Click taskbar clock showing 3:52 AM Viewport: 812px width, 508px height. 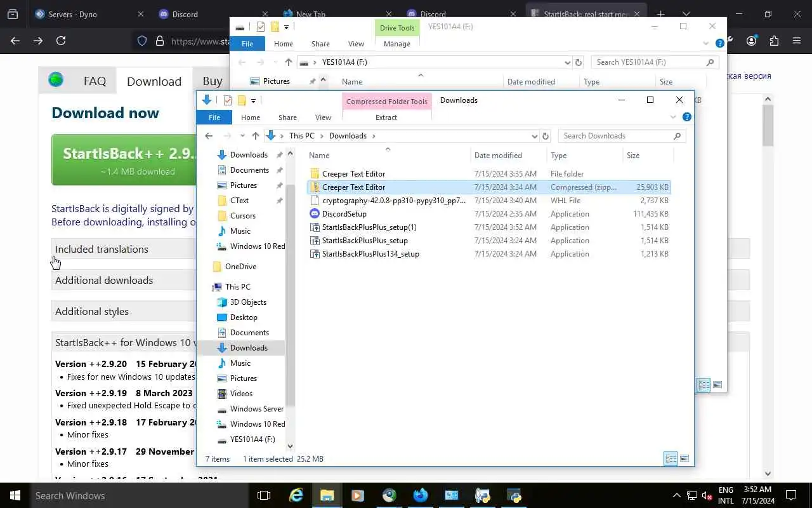point(757,495)
